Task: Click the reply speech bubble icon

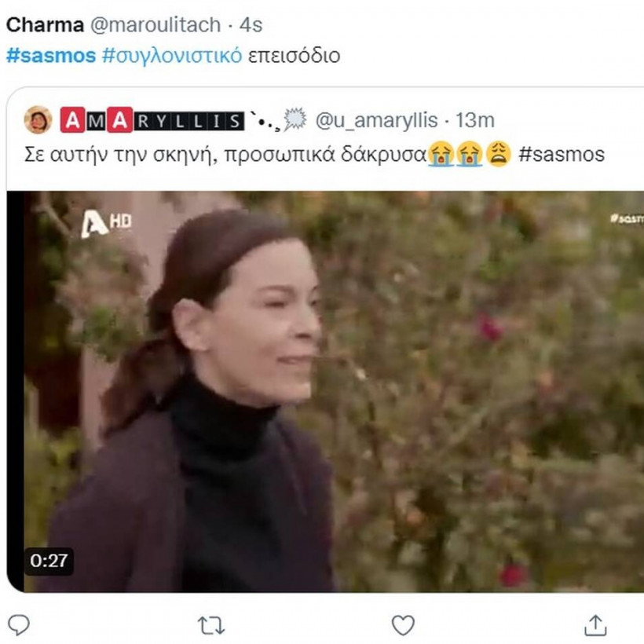Action: [20, 625]
